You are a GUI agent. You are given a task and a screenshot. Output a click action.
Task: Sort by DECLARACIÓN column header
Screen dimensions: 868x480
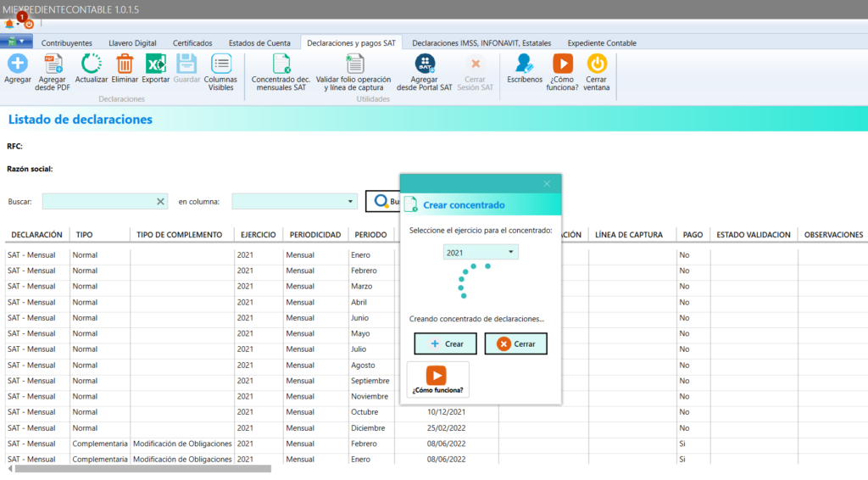[x=36, y=235]
